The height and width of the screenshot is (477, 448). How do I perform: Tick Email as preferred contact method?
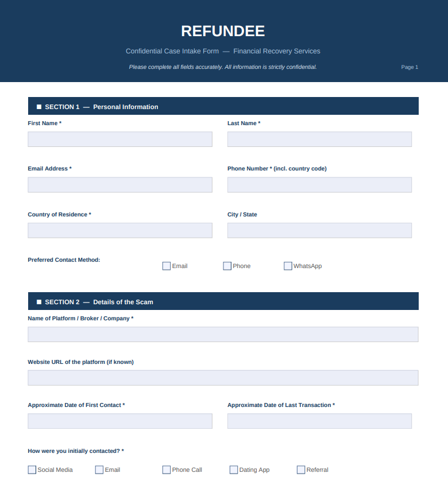tap(167, 266)
